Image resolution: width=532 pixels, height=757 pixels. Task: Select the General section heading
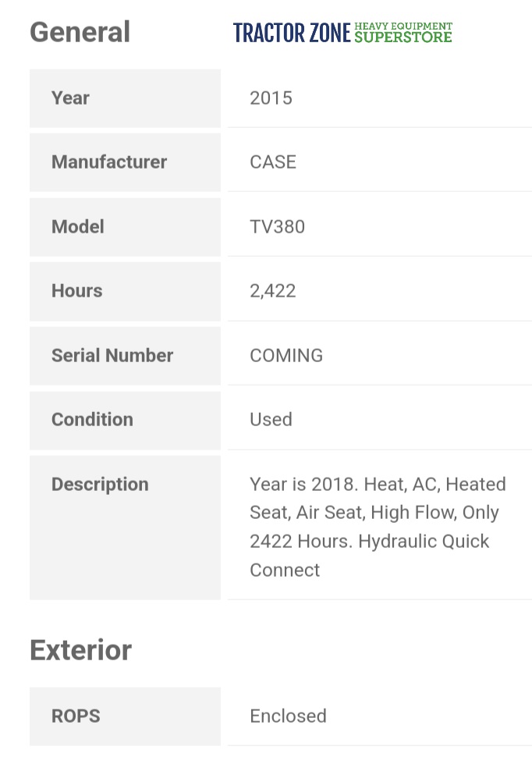pos(80,32)
